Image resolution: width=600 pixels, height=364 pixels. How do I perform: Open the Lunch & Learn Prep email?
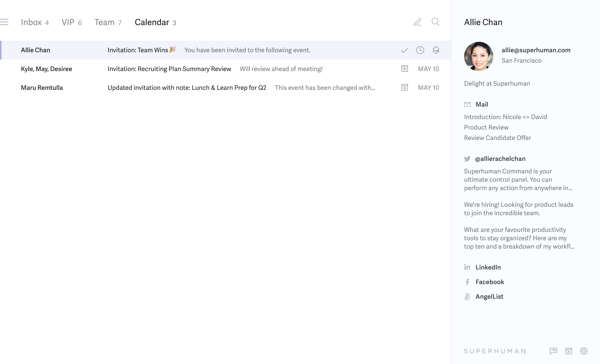(x=187, y=88)
